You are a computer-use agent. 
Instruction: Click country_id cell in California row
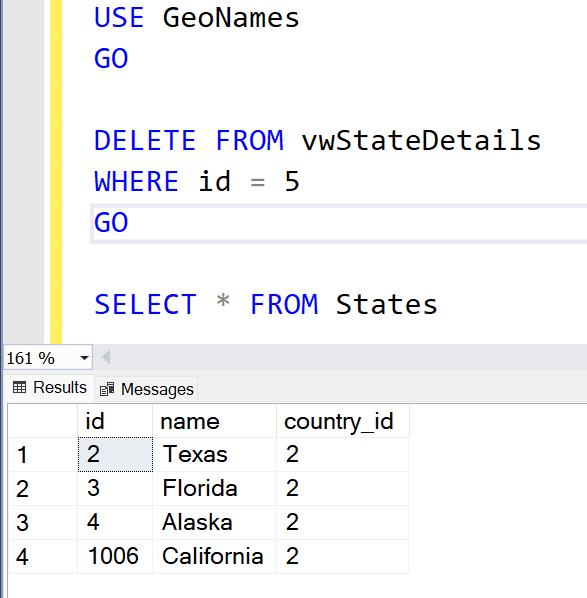pos(343,556)
